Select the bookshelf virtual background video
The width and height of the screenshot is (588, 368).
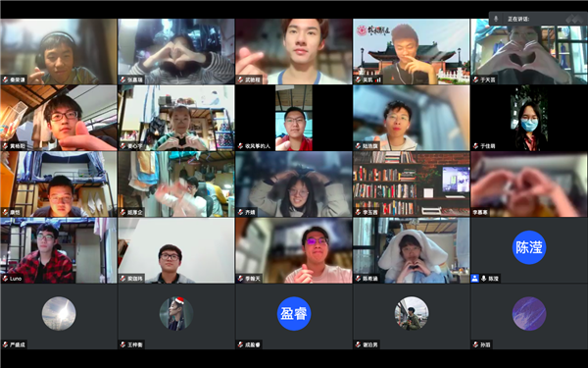pyautogui.click(x=412, y=184)
